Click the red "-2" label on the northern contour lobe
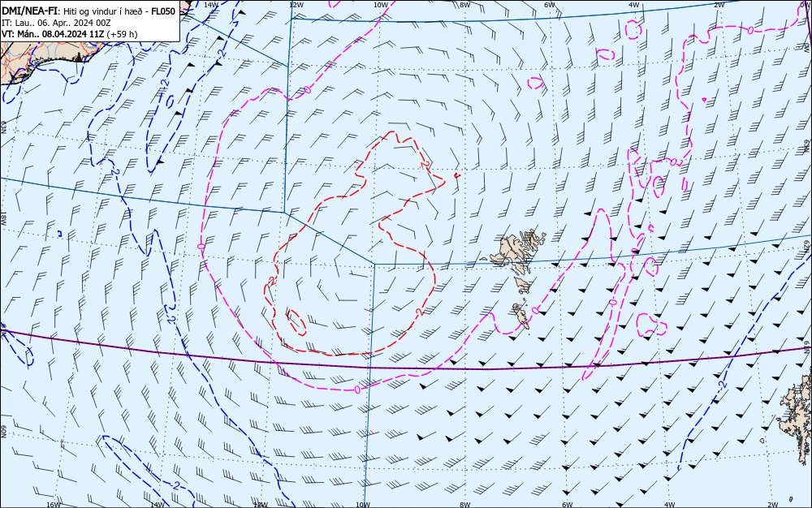This screenshot has width=812, height=508. 425,164
